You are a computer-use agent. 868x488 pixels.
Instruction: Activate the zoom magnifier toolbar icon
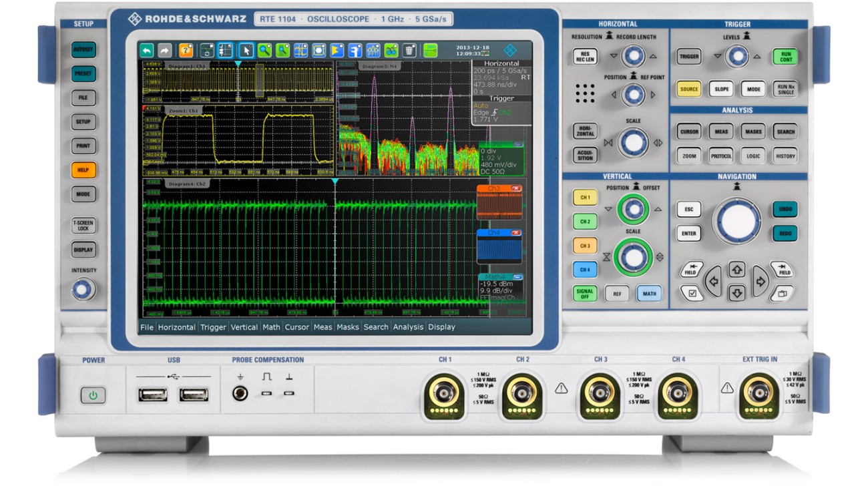tap(265, 51)
